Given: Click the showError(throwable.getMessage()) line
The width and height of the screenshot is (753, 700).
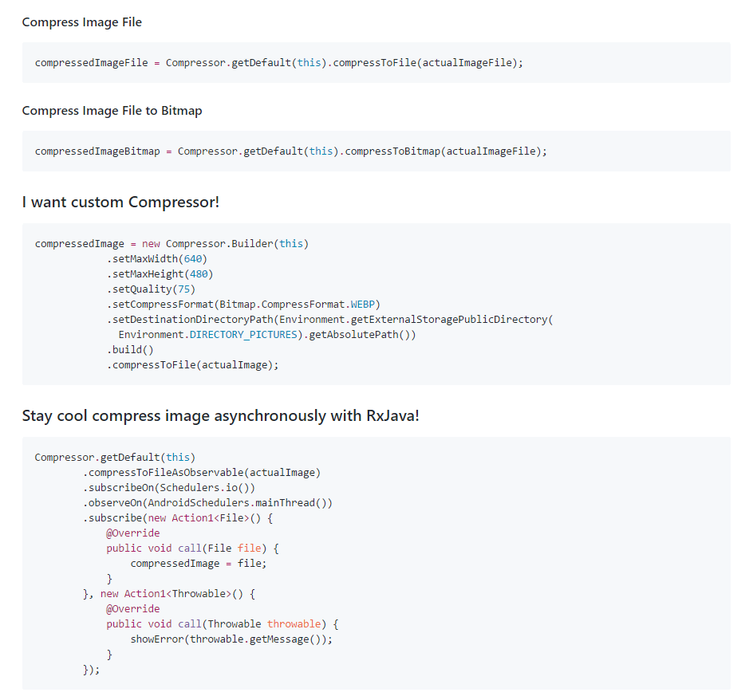Looking at the screenshot, I should (231, 639).
